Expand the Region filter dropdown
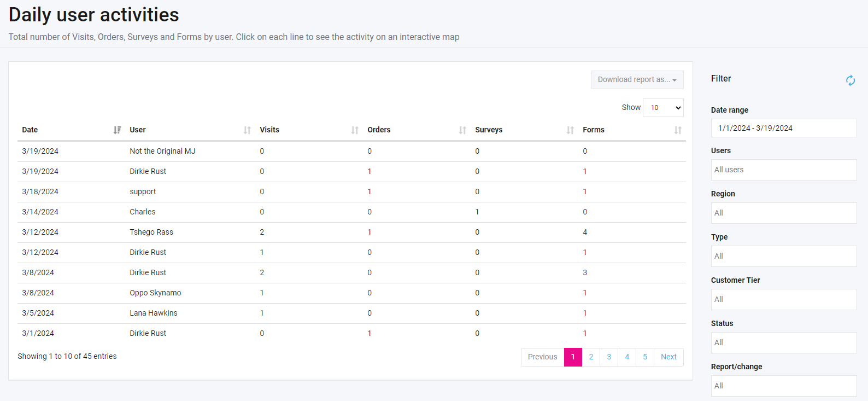This screenshot has height=401, width=868. coord(783,213)
